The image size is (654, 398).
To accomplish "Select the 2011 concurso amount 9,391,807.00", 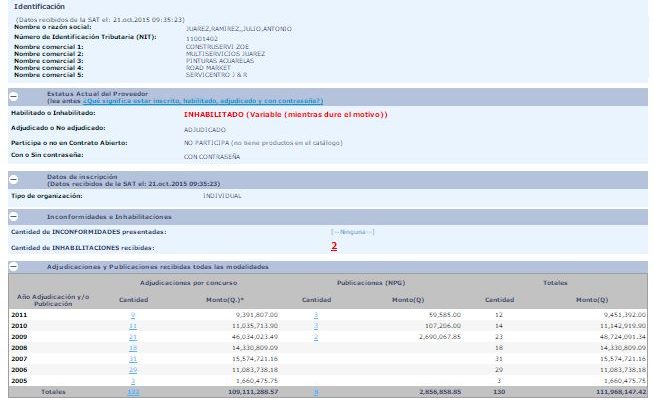I will click(257, 315).
